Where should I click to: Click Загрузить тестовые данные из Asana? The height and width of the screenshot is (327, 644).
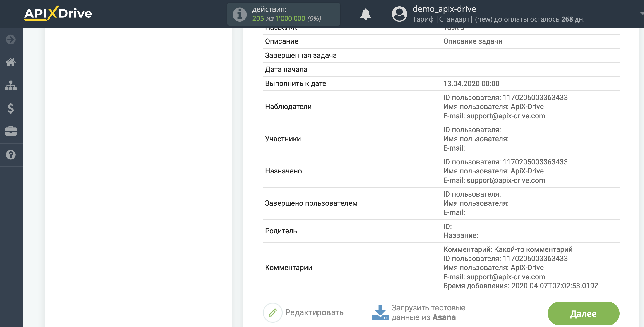click(428, 312)
